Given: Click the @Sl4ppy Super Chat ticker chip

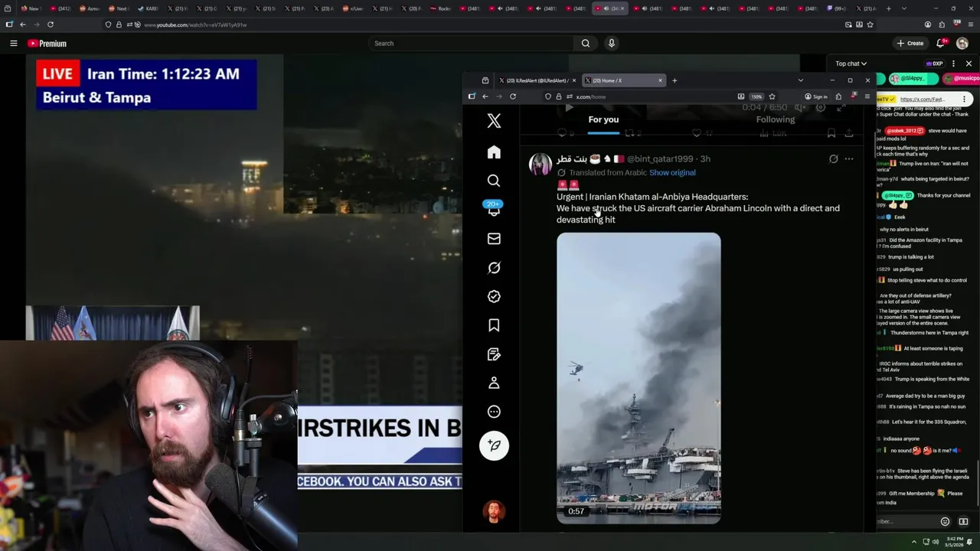Looking at the screenshot, I should point(913,78).
